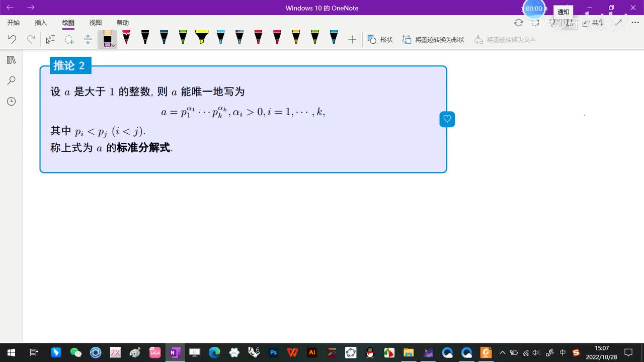Choose the green pen beside the orange pen
The width and height of the screenshot is (644, 362).
(x=314, y=37)
